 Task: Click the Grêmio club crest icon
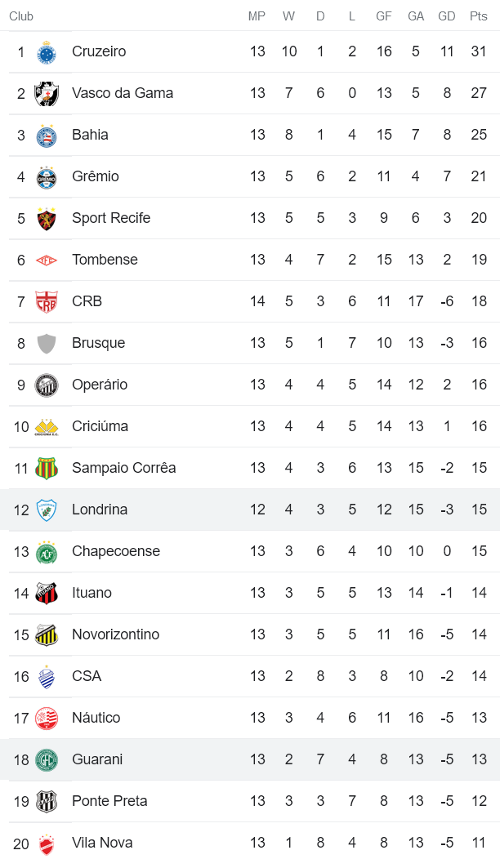(47, 177)
